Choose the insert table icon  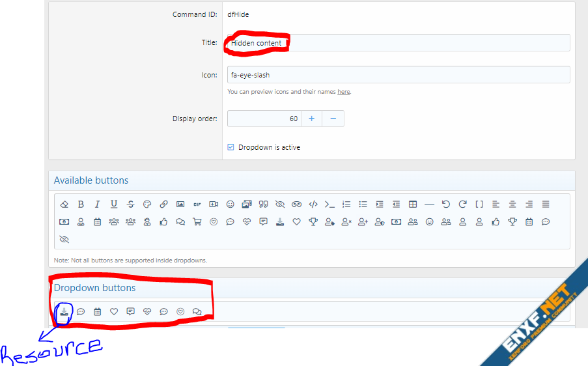tap(413, 204)
